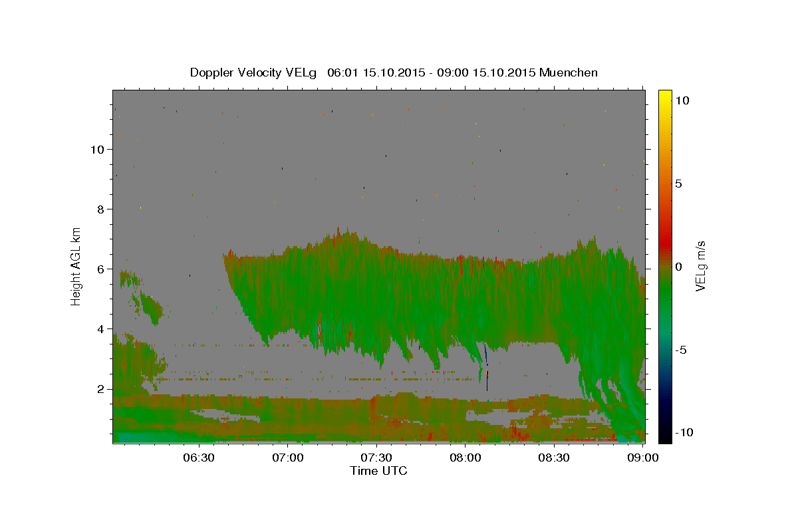Click the "Time UTC" axis label
Screen dimensions: 798x532
point(378,471)
